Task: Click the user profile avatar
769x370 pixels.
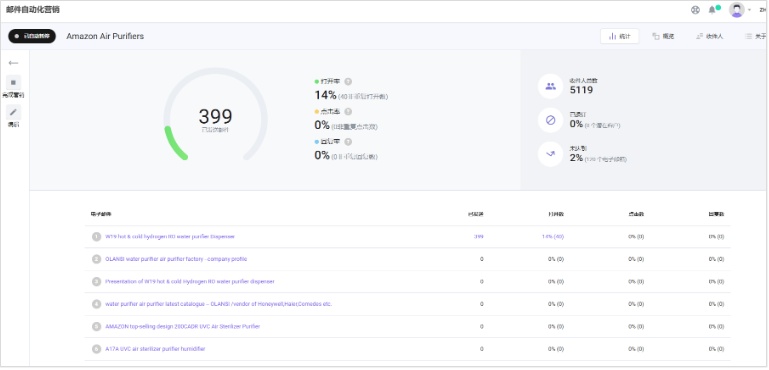Action: (737, 10)
